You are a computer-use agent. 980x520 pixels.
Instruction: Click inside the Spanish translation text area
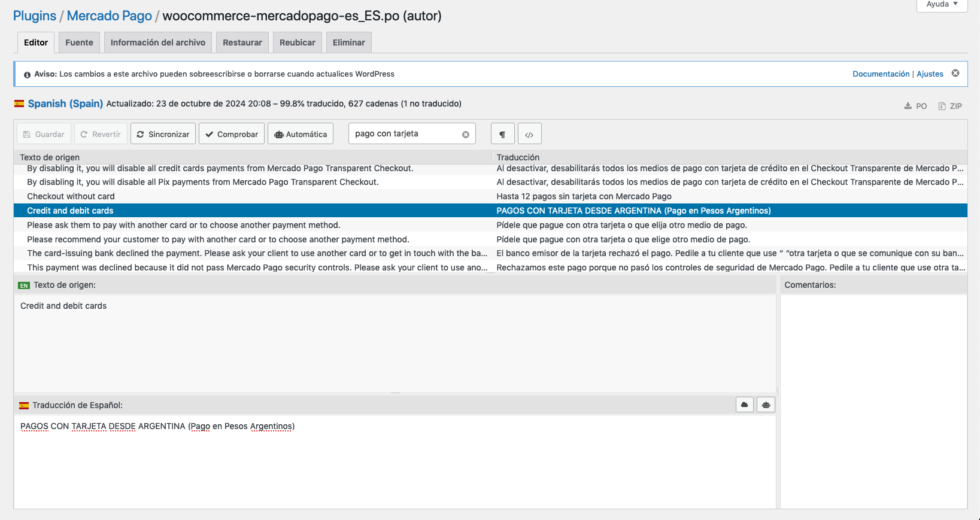[x=395, y=461]
